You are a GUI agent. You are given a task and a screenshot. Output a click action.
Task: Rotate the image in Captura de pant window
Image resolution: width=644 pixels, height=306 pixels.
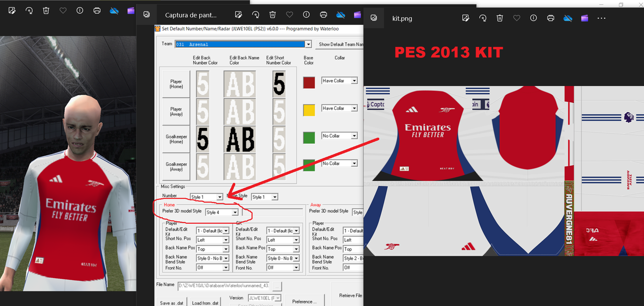[x=256, y=15]
